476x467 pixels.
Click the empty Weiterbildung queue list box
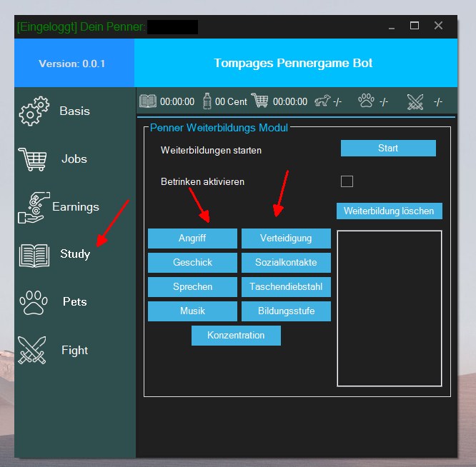[389, 308]
